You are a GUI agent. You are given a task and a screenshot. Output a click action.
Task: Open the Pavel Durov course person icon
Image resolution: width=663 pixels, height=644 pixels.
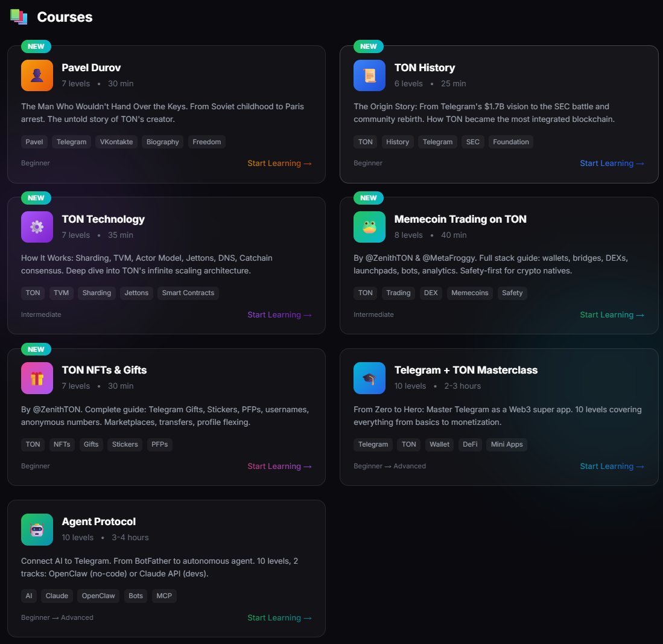(37, 75)
